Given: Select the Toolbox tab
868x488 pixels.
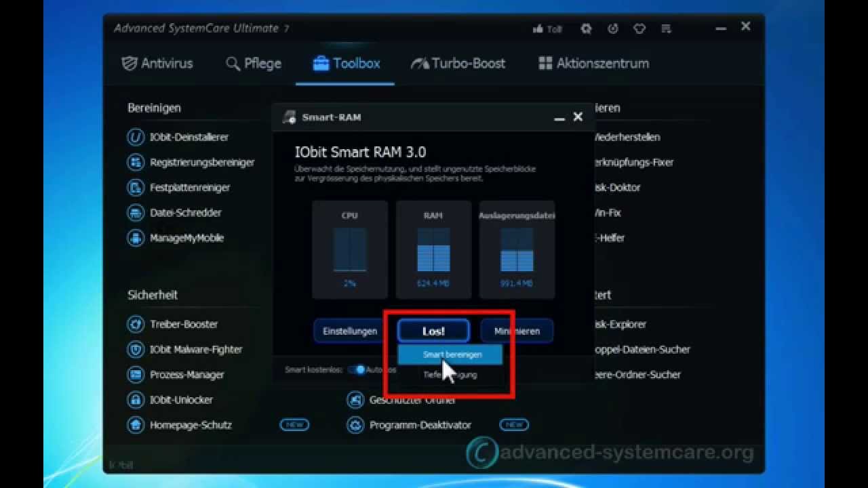Looking at the screenshot, I should [x=346, y=64].
